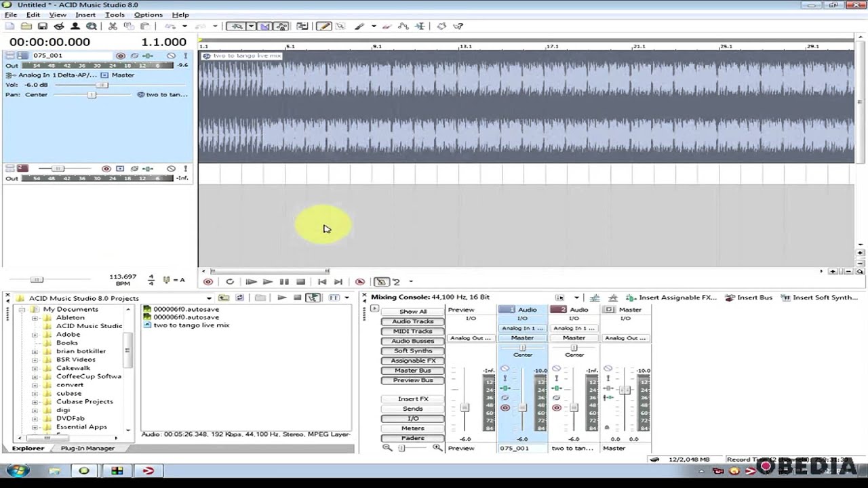The width and height of the screenshot is (868, 488).
Task: Click the Undo arrow icon
Action: 170,26
